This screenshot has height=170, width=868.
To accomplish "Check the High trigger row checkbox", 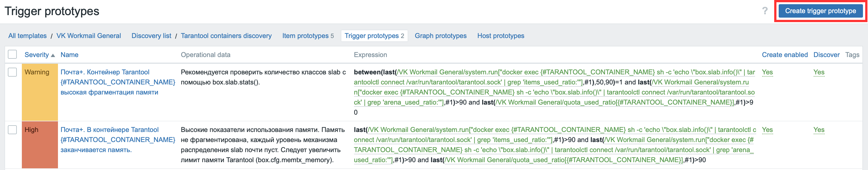I will [13, 130].
